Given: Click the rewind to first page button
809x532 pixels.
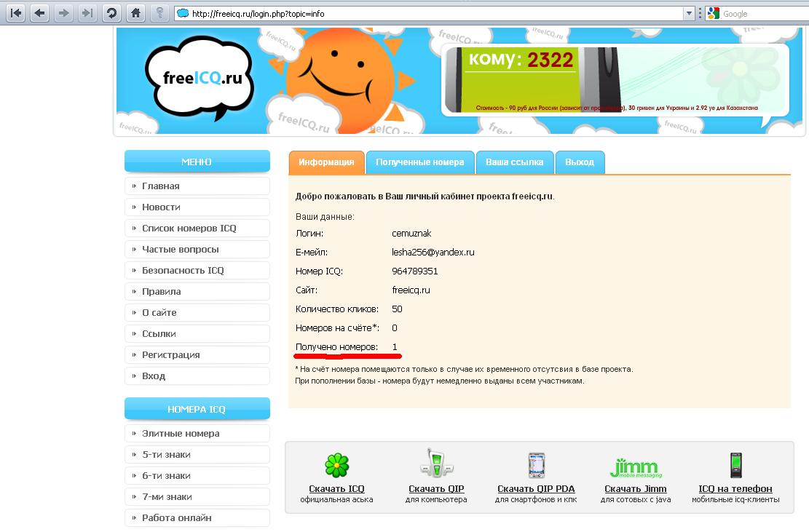Looking at the screenshot, I should 16,13.
